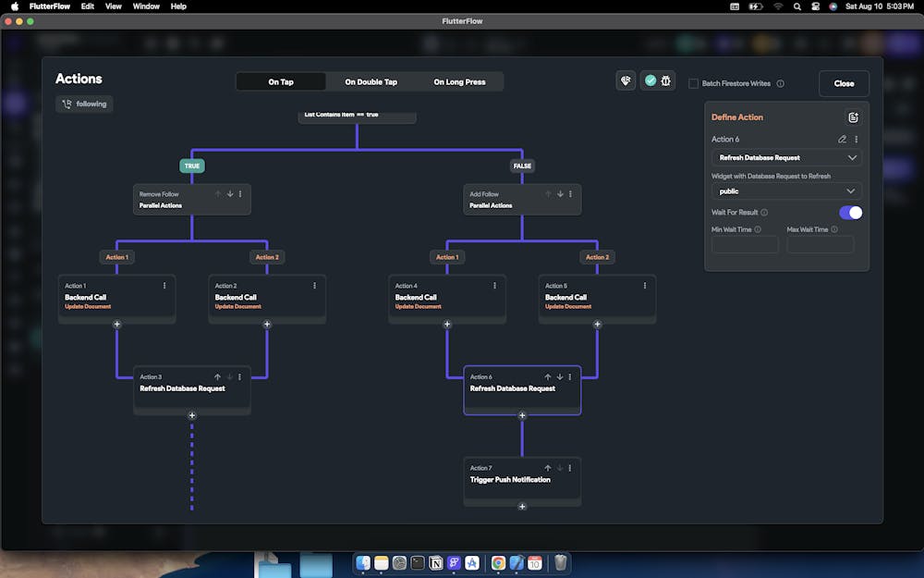Open options menu on Action 1 Backend Call
The image size is (924, 578).
click(164, 286)
